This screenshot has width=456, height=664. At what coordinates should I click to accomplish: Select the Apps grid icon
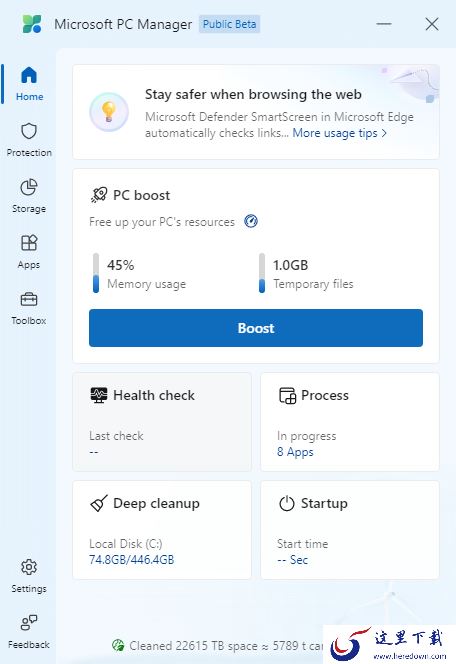tap(29, 243)
